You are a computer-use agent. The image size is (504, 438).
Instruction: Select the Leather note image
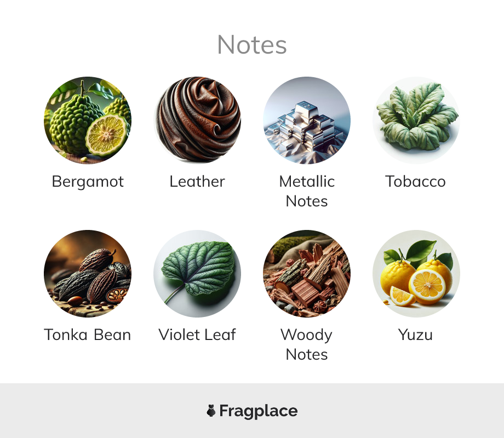197,120
